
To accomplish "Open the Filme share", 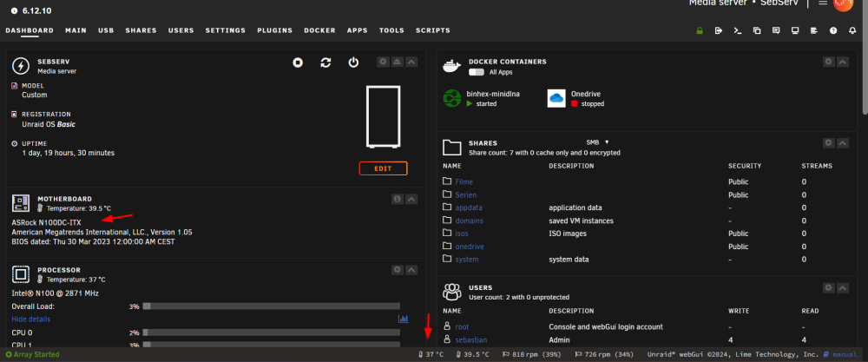I will point(464,181).
